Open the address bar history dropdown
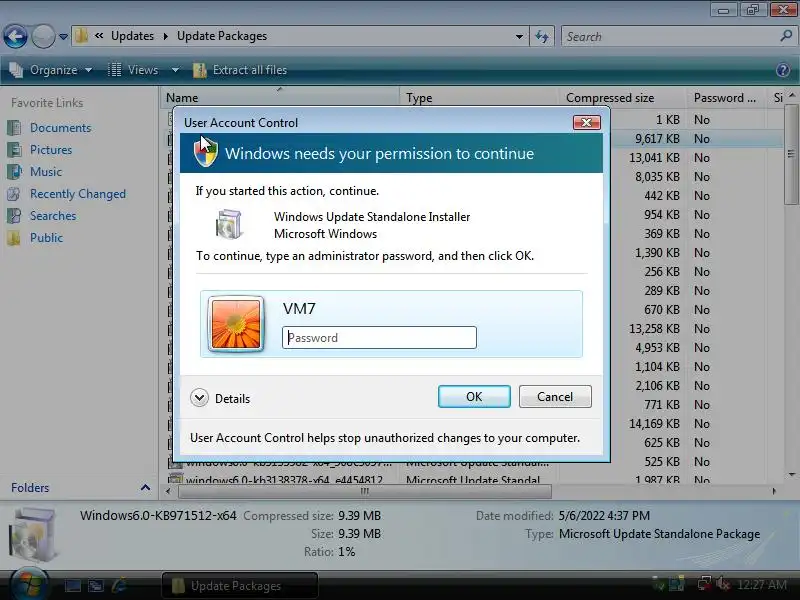 [x=519, y=36]
